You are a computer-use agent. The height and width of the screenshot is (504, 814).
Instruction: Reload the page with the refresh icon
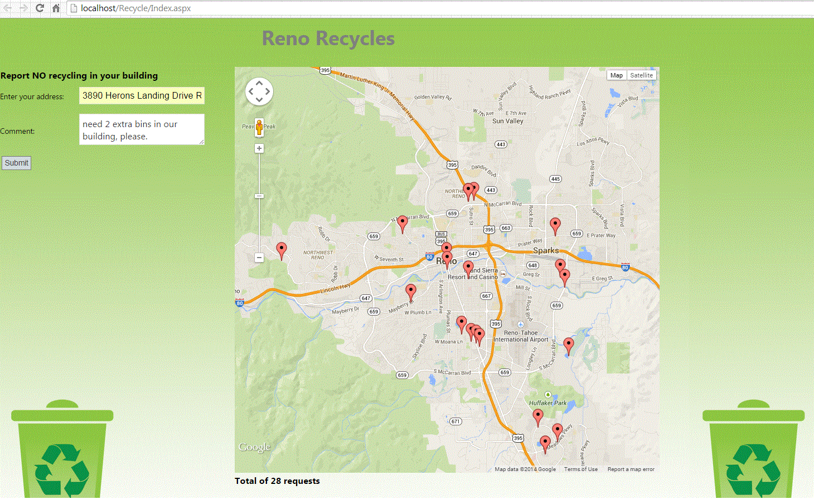[x=40, y=8]
